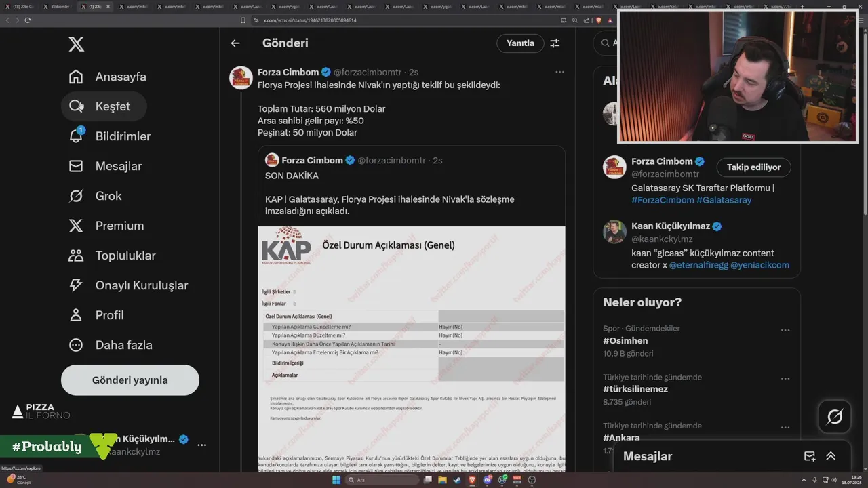Click Gönderi yayınla button
Screen dimensions: 868x488
130,380
